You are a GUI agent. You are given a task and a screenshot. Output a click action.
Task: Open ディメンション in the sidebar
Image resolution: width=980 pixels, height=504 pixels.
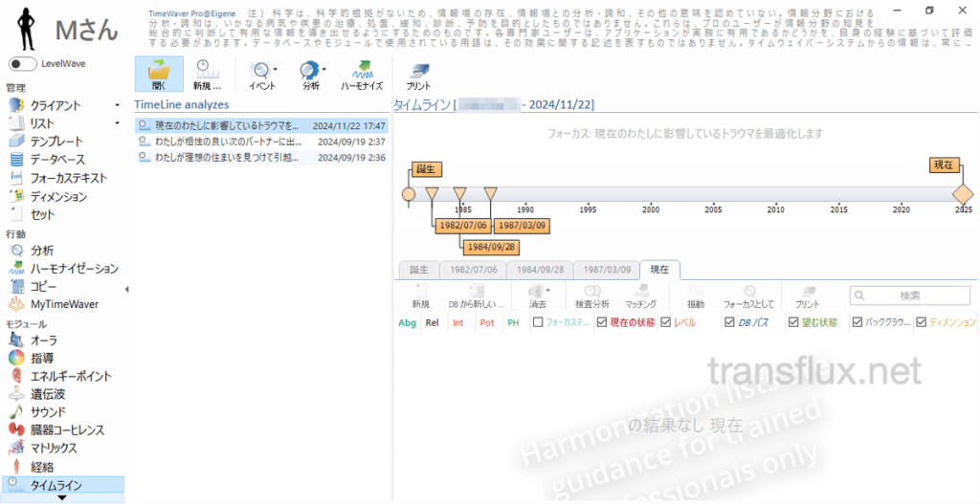point(58,197)
